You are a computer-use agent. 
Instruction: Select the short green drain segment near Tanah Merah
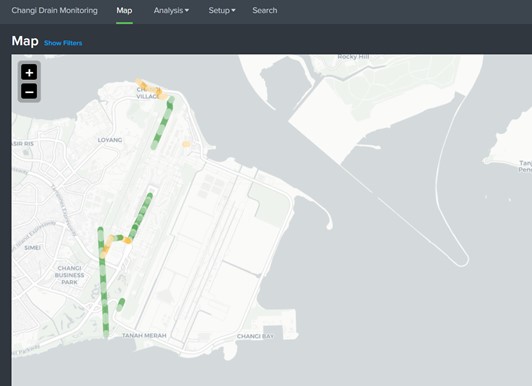(121, 305)
